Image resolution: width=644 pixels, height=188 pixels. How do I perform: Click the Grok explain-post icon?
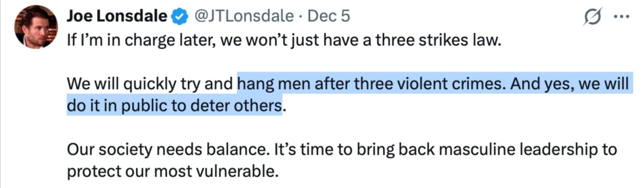point(592,17)
